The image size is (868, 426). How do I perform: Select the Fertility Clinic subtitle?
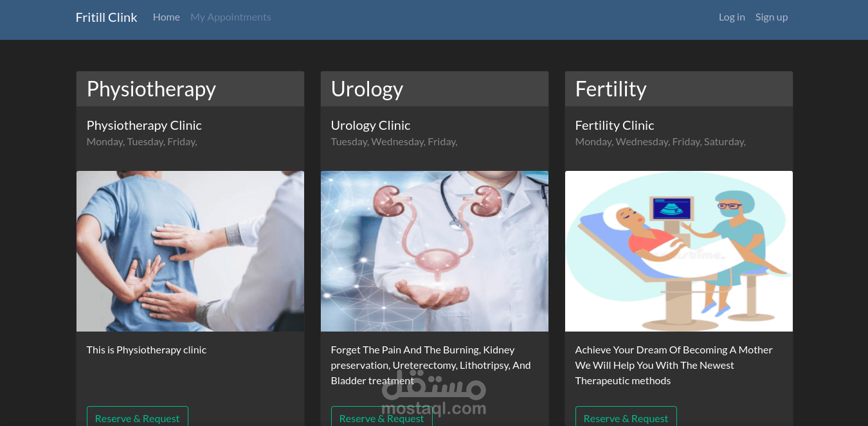[x=614, y=125]
